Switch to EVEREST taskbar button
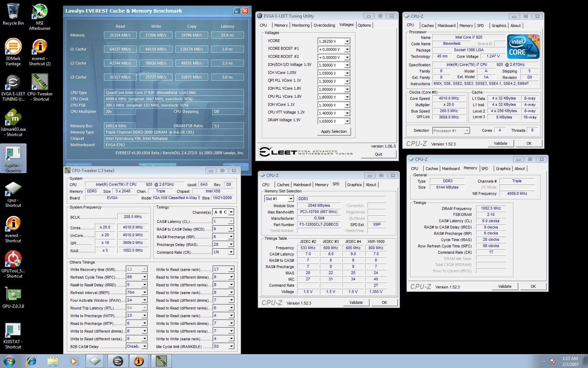The image size is (588, 368). 139,361
